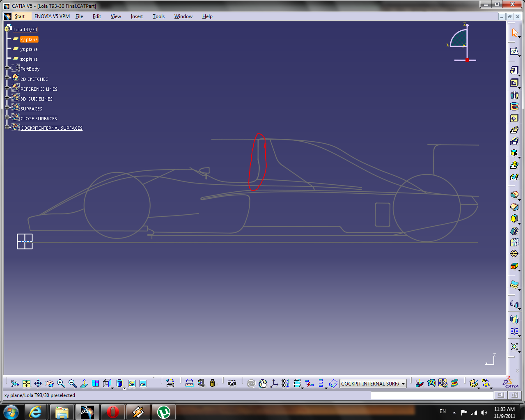
Task: Click the Rectangular Pattern grid icon
Action: pos(514,331)
